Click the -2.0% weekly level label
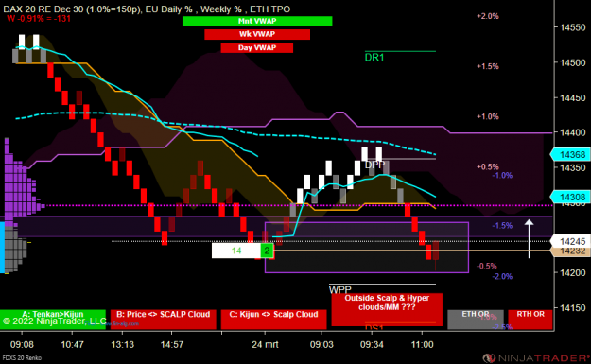 [x=502, y=277]
